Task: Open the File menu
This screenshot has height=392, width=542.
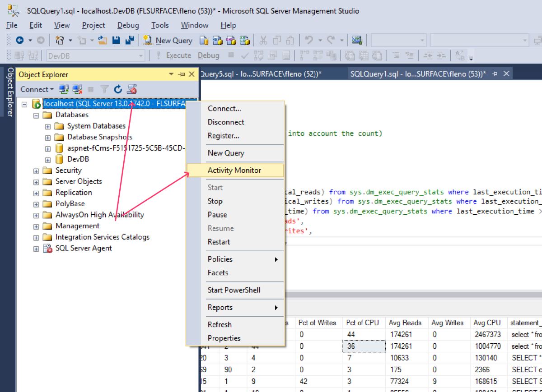Action: coord(12,25)
